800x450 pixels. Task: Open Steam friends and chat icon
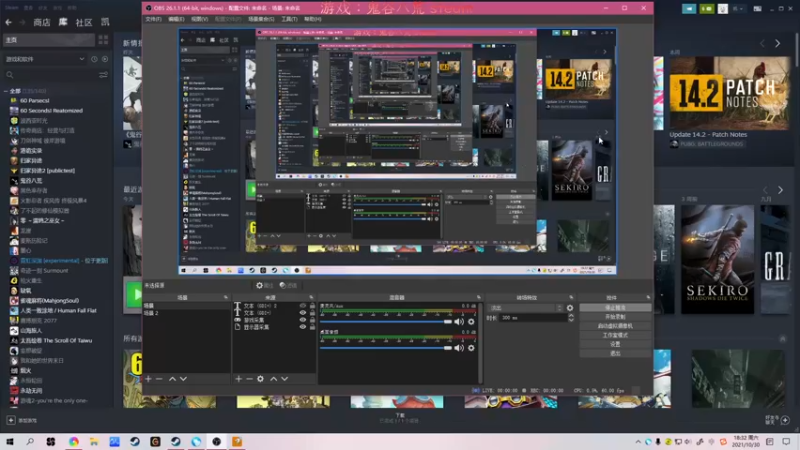pyautogui.click(x=785, y=420)
